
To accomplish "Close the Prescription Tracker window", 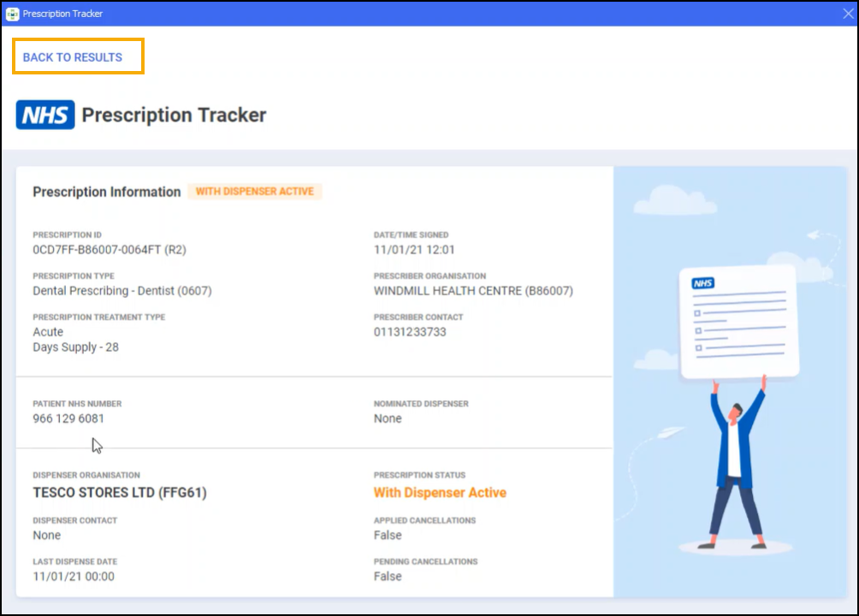I will point(847,14).
